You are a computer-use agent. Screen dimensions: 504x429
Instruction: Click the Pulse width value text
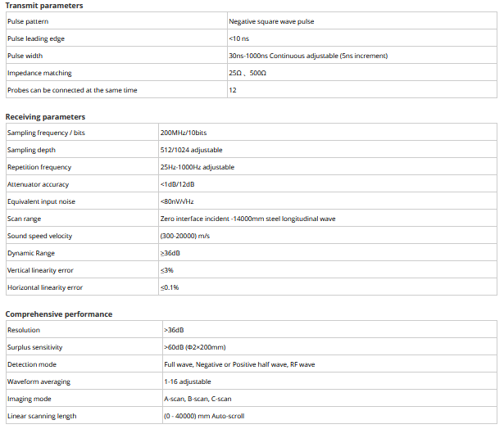308,56
